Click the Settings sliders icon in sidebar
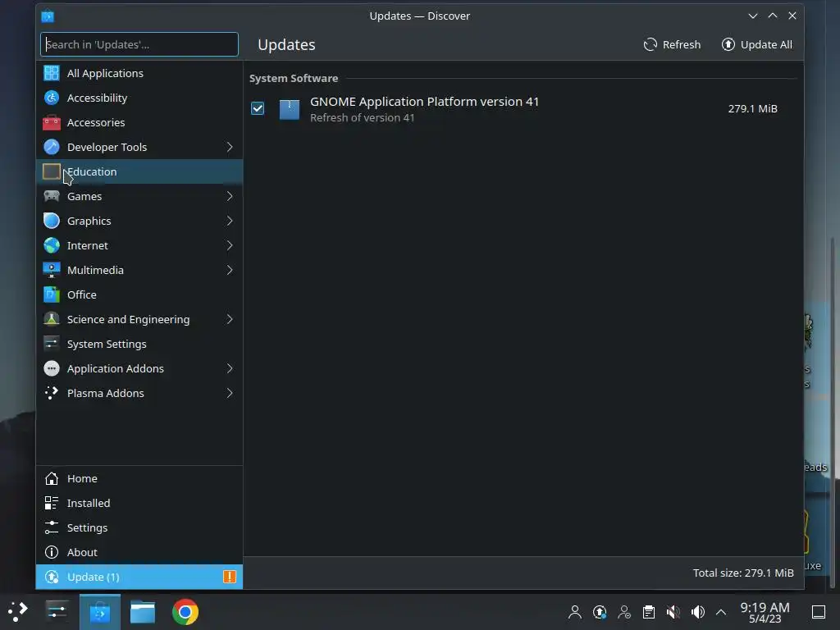The height and width of the screenshot is (630, 840). click(52, 527)
